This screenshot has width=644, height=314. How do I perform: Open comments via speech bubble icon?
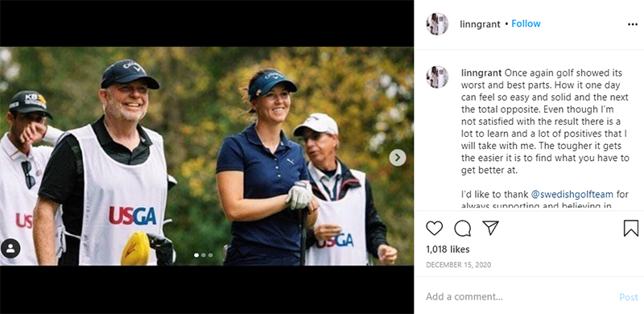[x=462, y=228]
